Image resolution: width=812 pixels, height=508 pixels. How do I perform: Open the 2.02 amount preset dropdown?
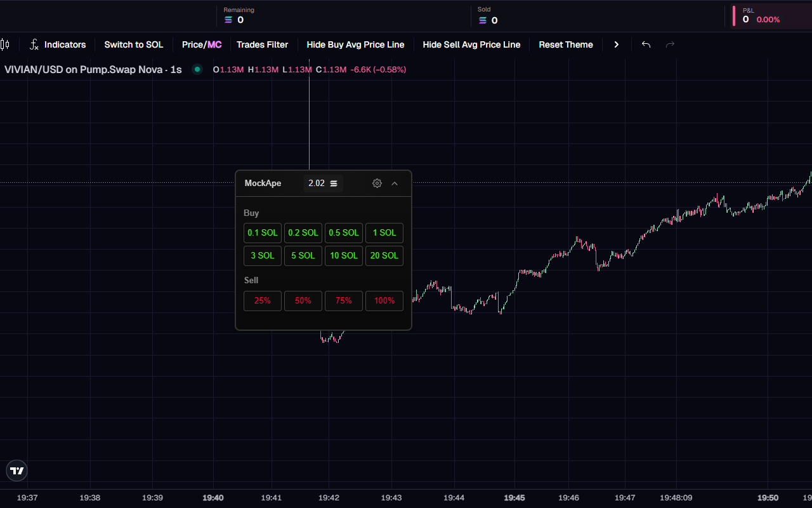(323, 183)
